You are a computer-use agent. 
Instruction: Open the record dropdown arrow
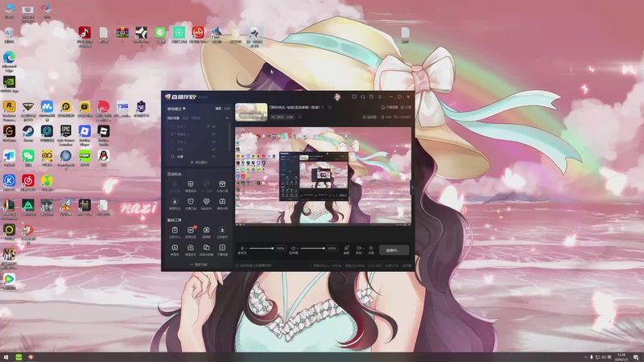click(362, 249)
